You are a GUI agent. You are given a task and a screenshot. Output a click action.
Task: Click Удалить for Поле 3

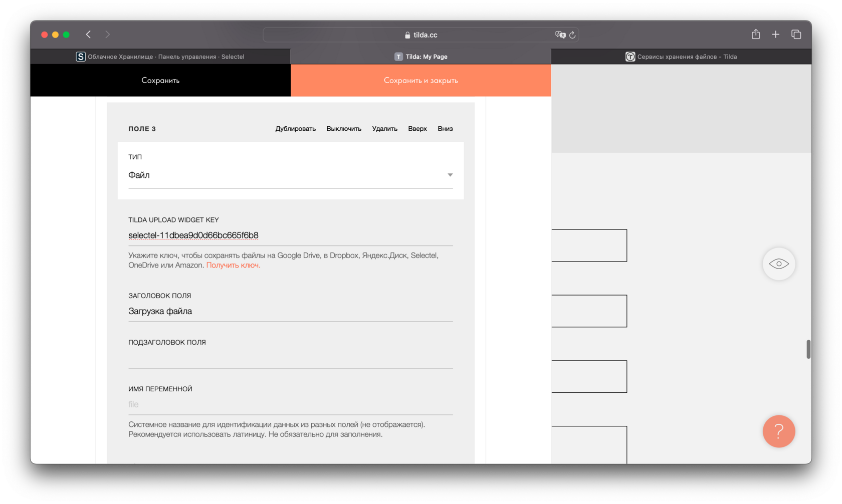click(384, 129)
